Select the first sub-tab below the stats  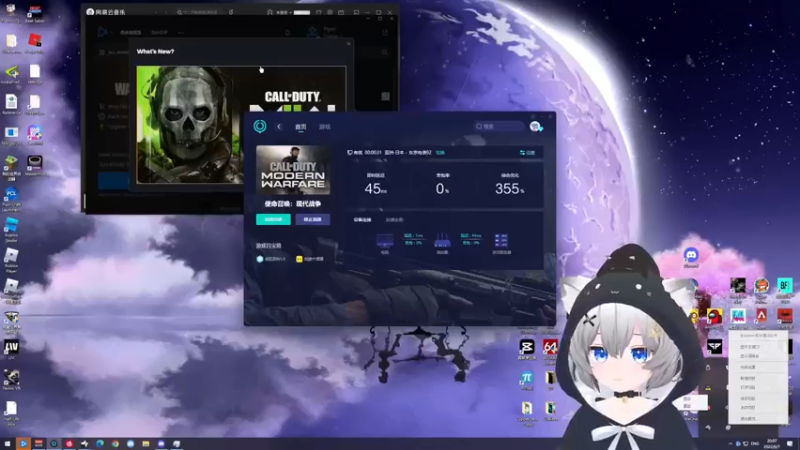pos(362,220)
